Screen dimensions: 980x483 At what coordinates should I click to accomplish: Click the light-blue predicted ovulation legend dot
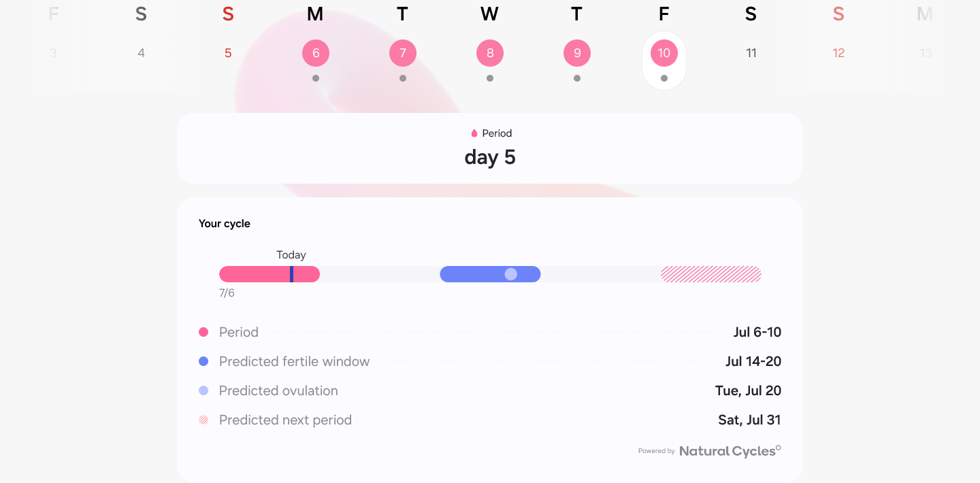point(203,390)
